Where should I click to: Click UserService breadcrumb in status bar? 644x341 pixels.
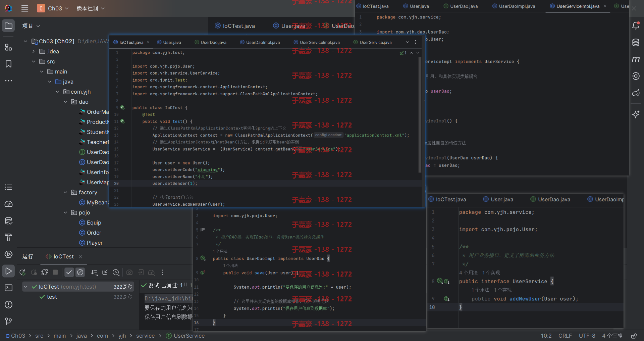coord(185,336)
